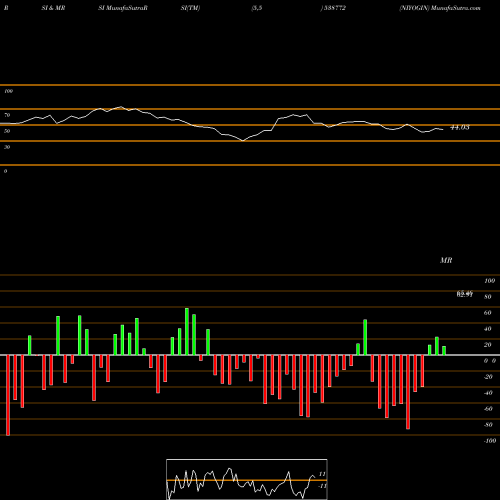Click the -40 label on MR axis
The image size is (500, 500).
tap(488, 393)
